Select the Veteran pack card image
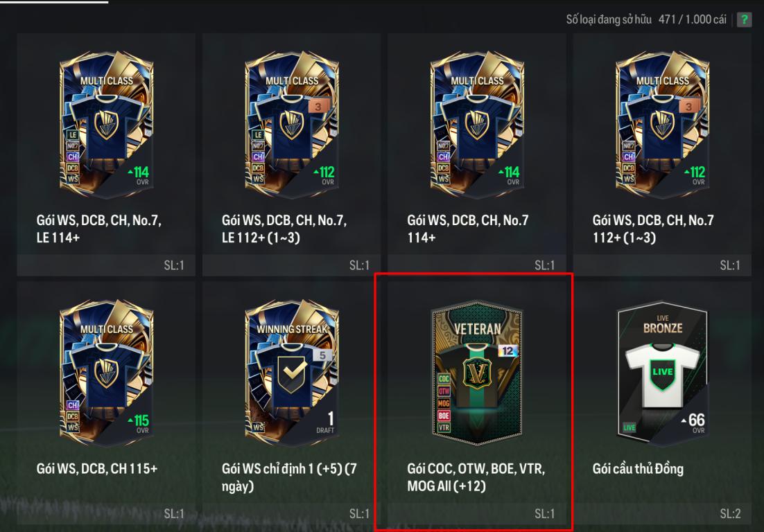Viewport: 764px width, 532px height. coord(477,373)
